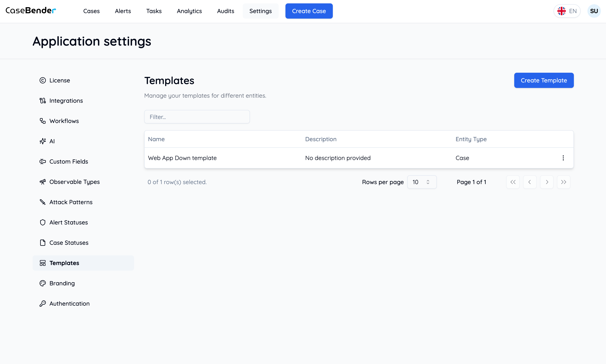606x364 pixels.
Task: Click the Authentication key icon
Action: point(43,303)
